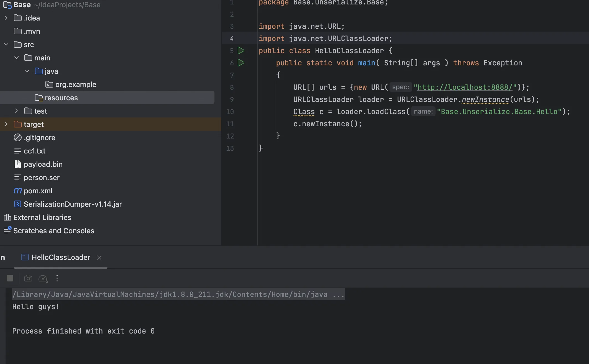Select the HelloClassLoader run tab
Image resolution: width=589 pixels, height=364 pixels.
point(61,257)
